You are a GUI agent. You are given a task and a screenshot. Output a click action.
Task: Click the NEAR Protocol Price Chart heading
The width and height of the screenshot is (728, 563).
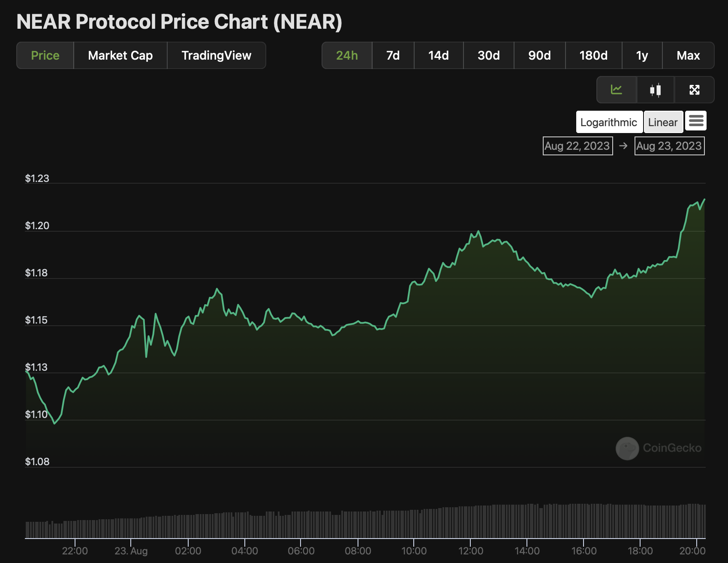click(x=179, y=22)
